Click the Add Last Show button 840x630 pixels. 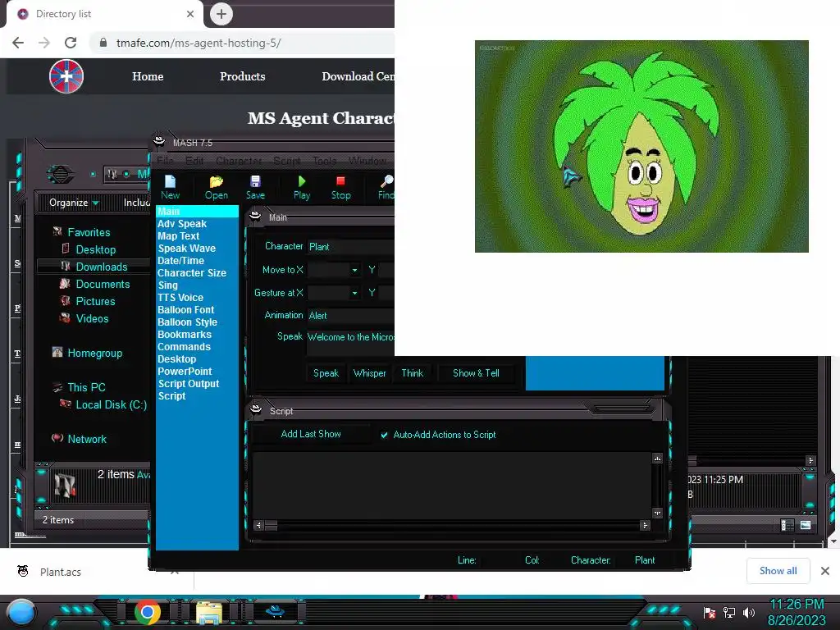tap(311, 434)
